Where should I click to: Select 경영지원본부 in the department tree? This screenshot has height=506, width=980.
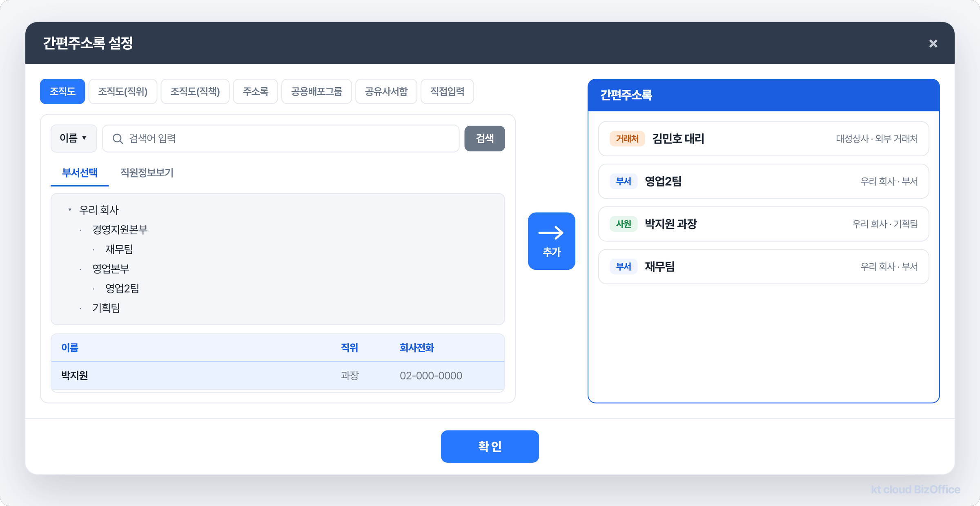120,230
